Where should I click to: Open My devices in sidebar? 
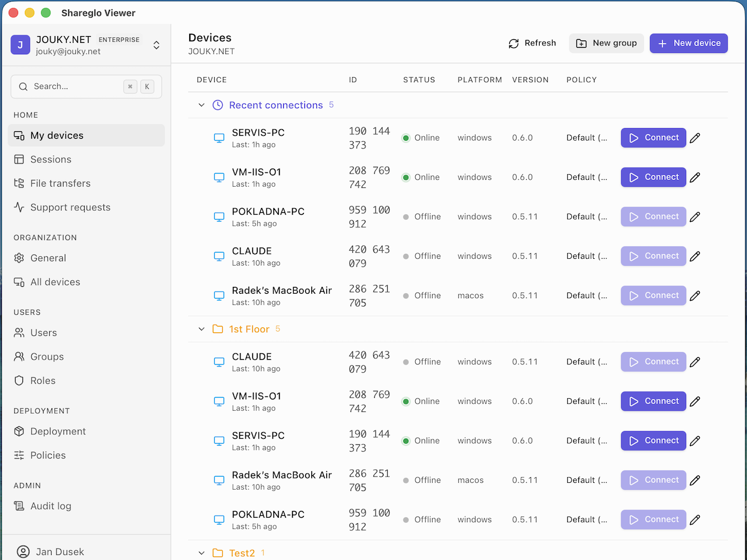pyautogui.click(x=86, y=136)
